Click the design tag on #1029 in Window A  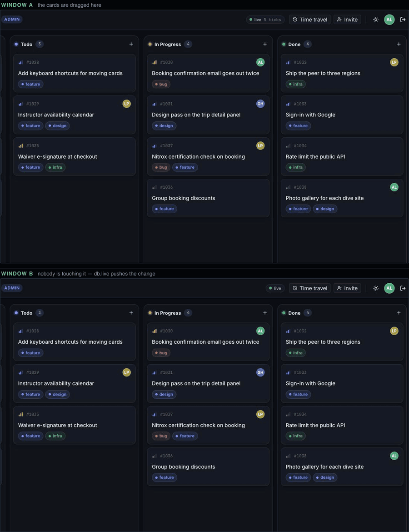pyautogui.click(x=57, y=126)
